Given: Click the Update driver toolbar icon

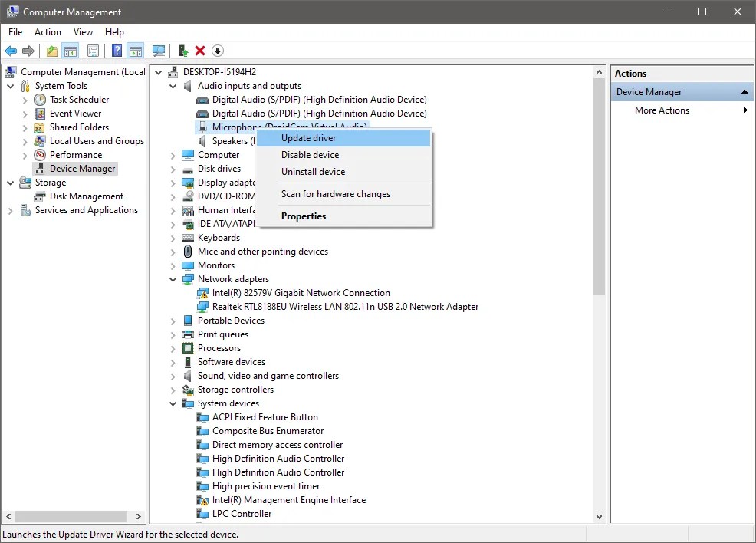Looking at the screenshot, I should (x=182, y=51).
